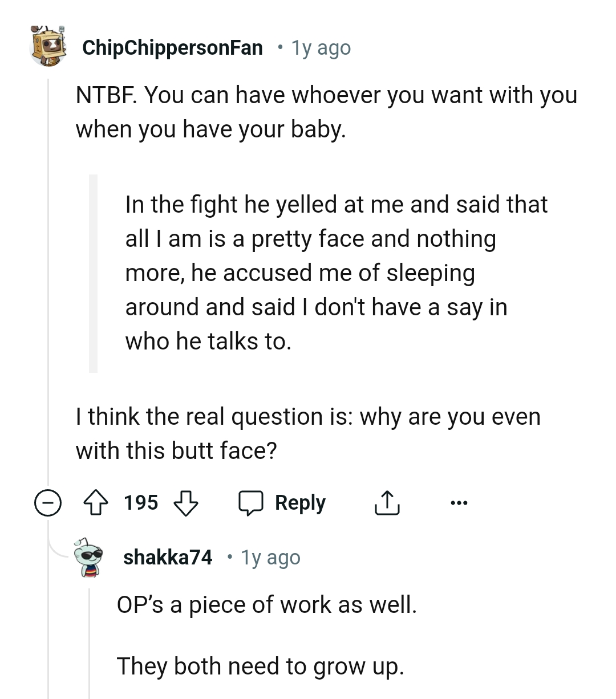This screenshot has height=699, width=616.
Task: Upvote ChipChippersonFan's comment
Action: 97,502
